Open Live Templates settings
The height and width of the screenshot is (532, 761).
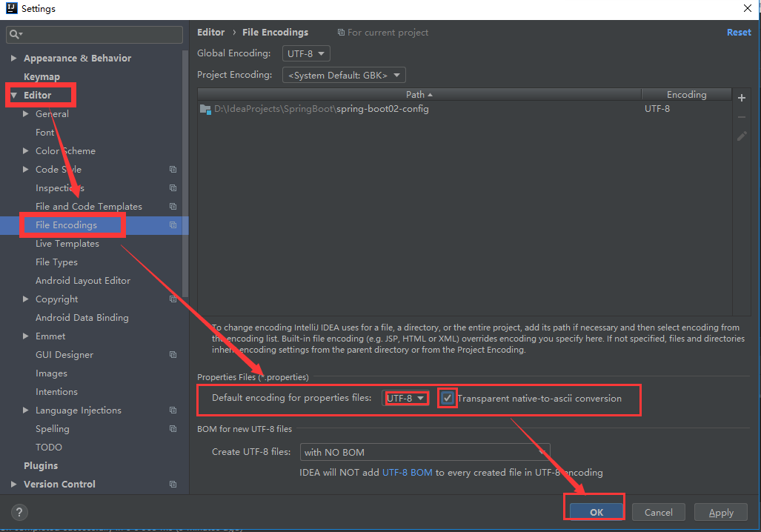pos(67,244)
